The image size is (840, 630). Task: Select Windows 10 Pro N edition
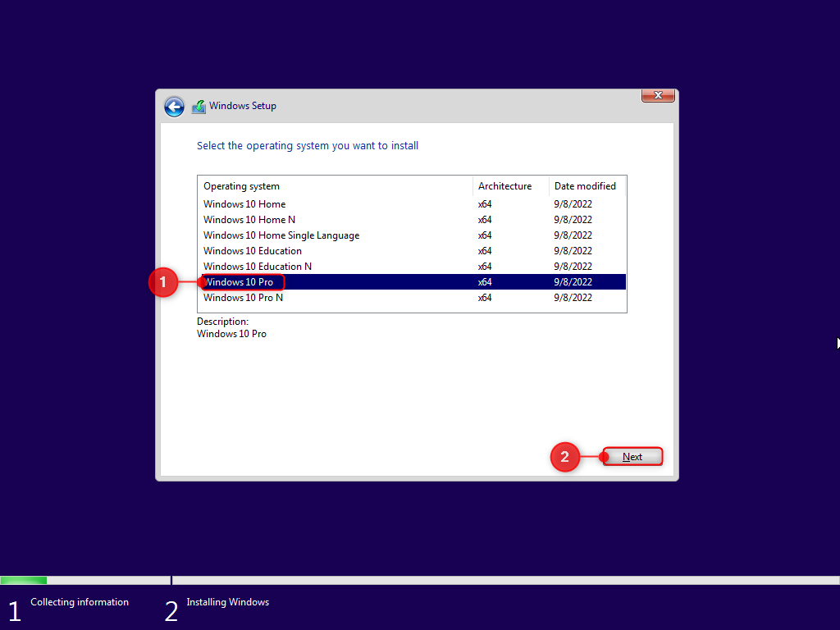pos(412,297)
